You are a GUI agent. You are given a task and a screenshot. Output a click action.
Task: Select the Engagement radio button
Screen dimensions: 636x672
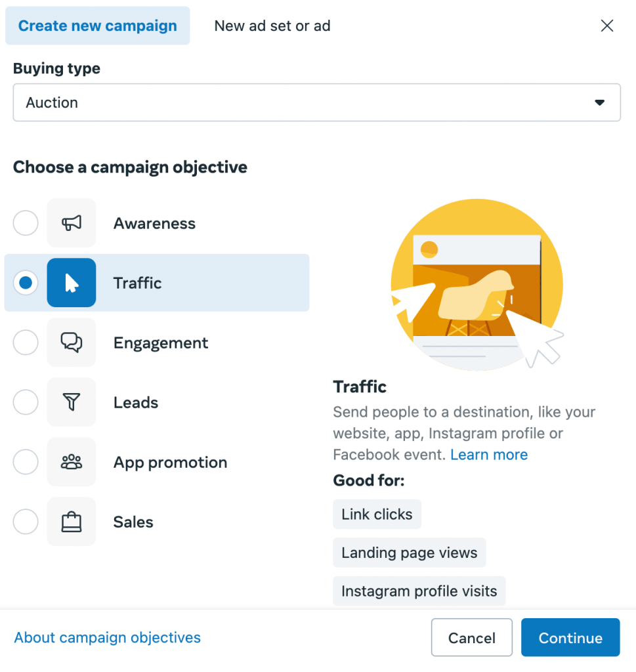[26, 343]
